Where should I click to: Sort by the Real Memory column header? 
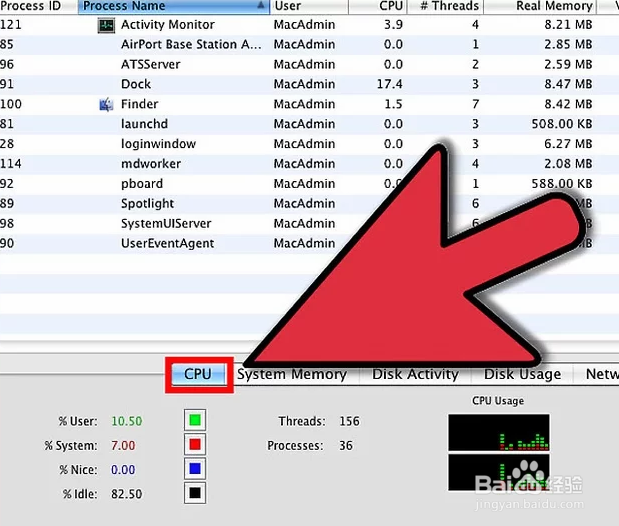tap(540, 6)
